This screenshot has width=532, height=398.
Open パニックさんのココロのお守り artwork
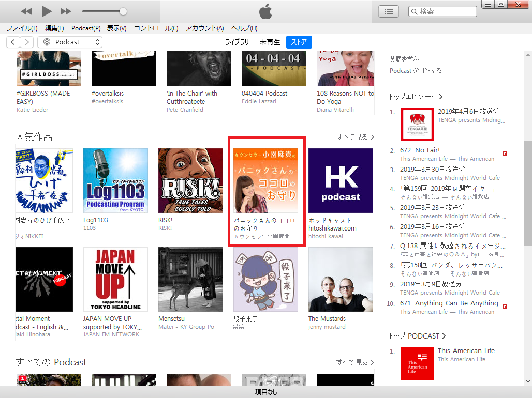point(265,181)
